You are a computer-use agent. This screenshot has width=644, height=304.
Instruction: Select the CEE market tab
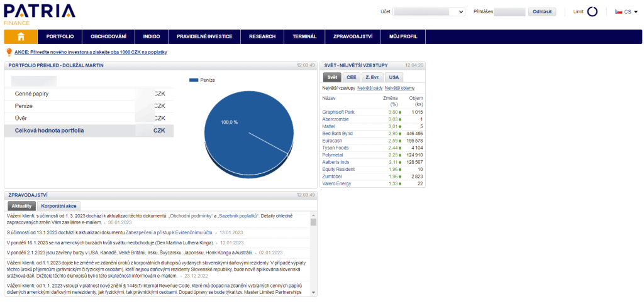[351, 77]
